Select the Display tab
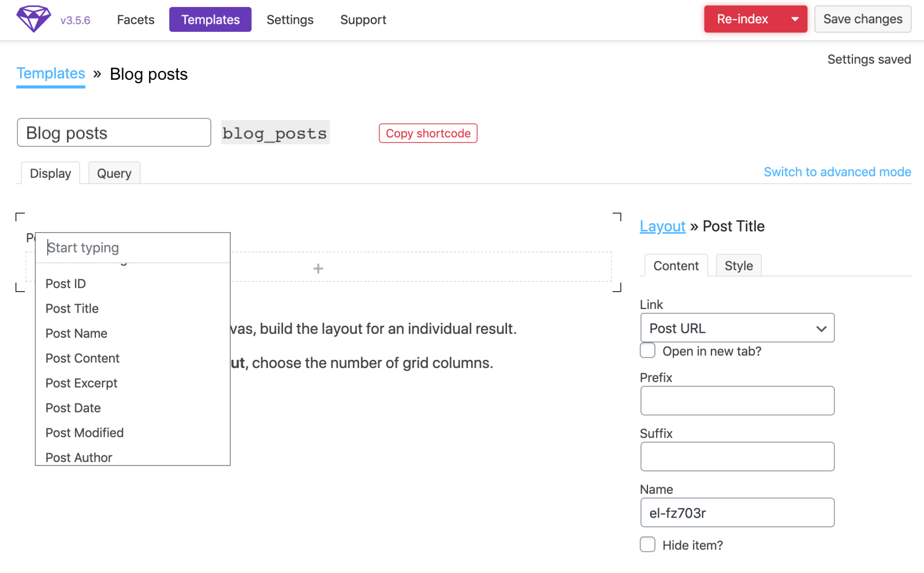The height and width of the screenshot is (573, 924). click(50, 173)
